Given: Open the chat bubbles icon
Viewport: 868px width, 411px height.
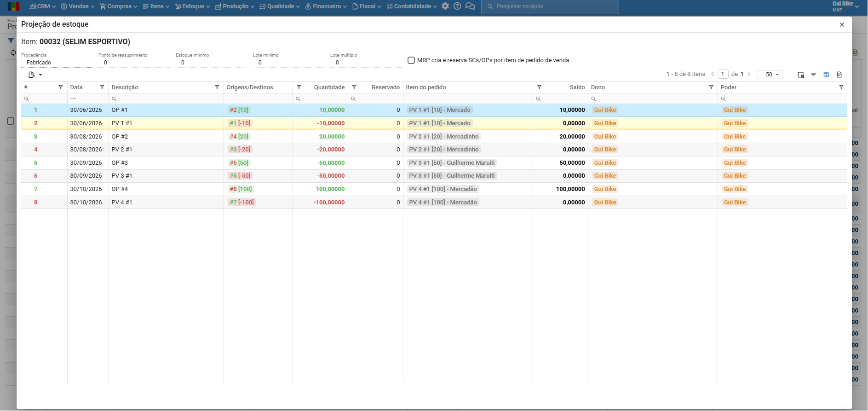Looking at the screenshot, I should [x=470, y=6].
